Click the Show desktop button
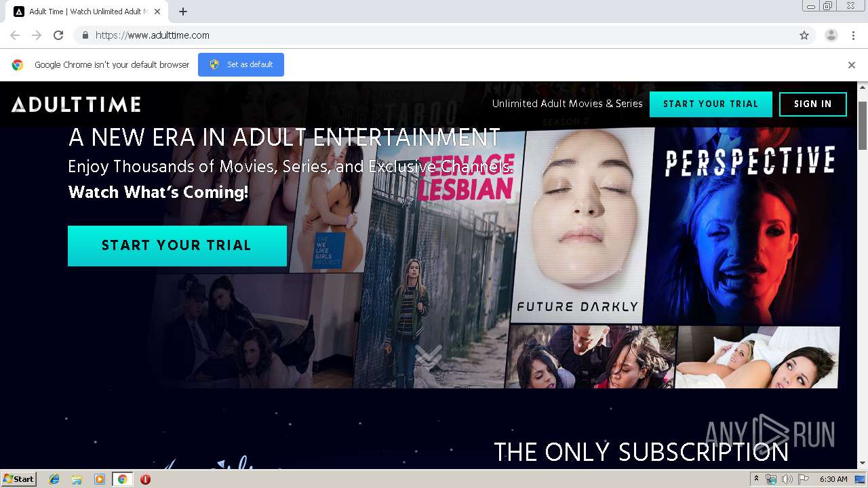This screenshot has height=488, width=868. tap(861, 479)
